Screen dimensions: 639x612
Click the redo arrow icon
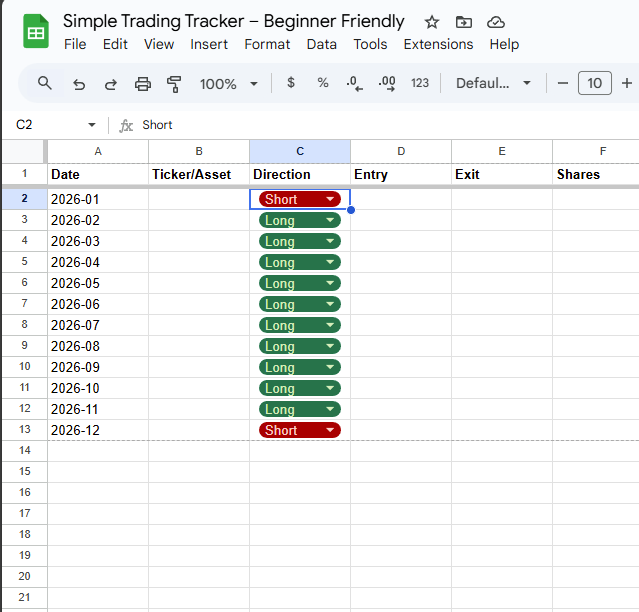[110, 84]
